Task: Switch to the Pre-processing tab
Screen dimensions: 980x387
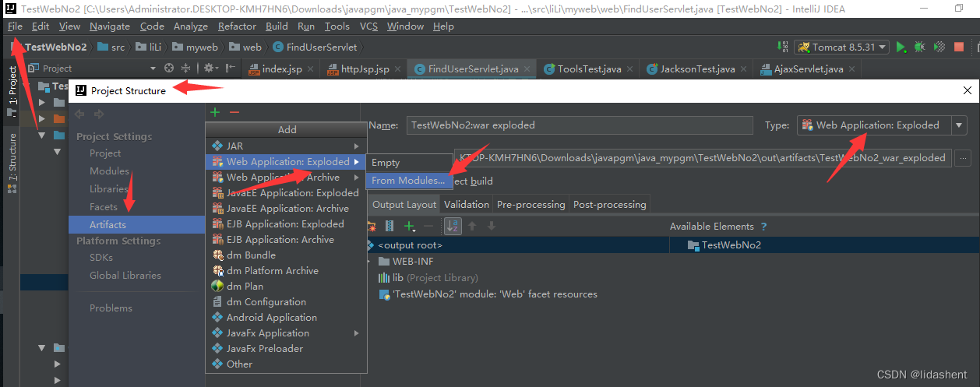Action: (531, 204)
